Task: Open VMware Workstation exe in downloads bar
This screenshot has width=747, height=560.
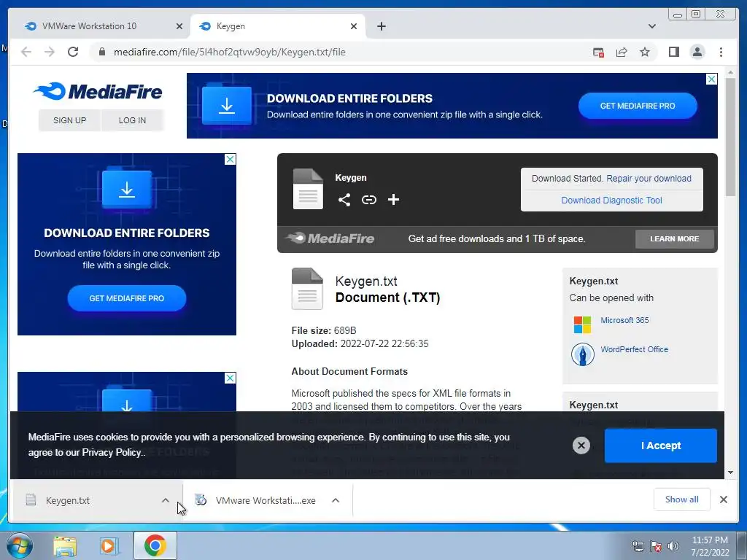Action: click(266, 500)
